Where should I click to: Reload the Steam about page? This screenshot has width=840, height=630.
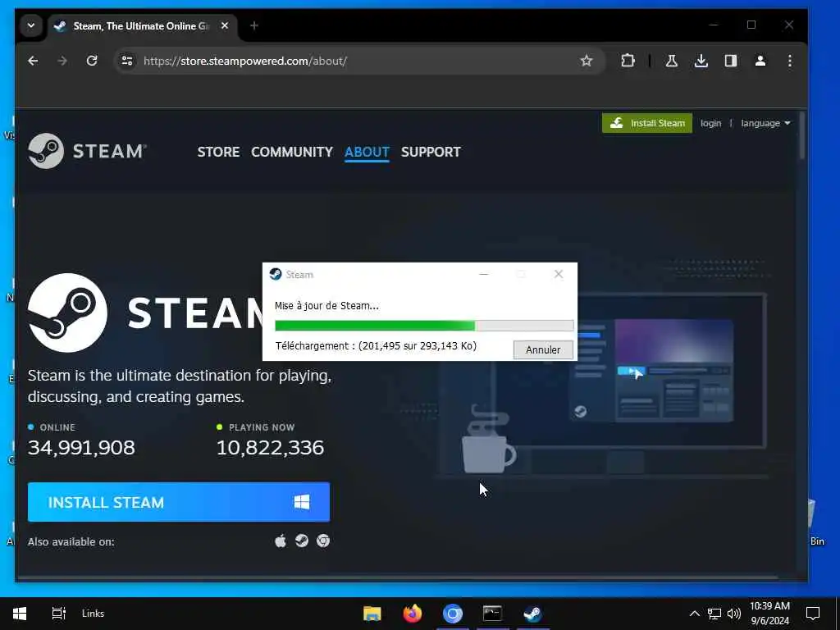click(92, 61)
